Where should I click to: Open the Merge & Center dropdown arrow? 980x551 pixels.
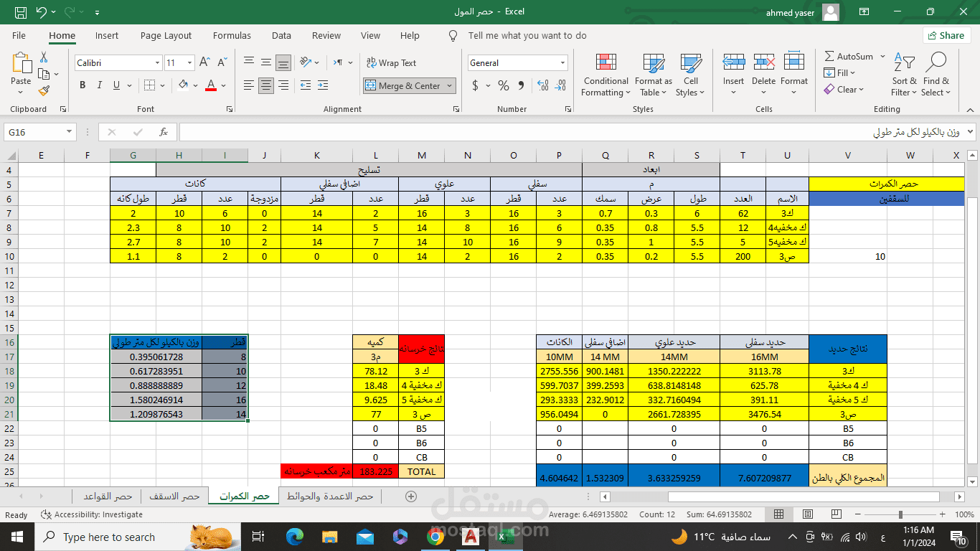tap(450, 85)
